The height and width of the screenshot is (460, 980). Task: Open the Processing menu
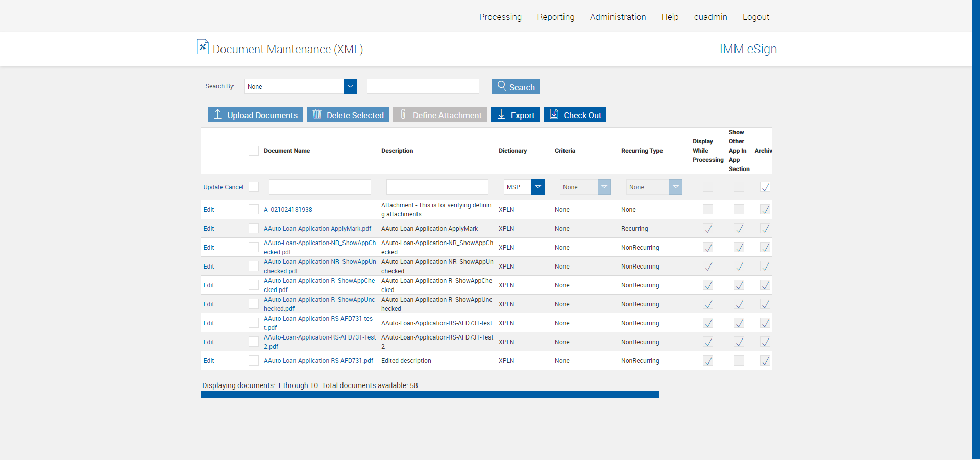[x=500, y=17]
